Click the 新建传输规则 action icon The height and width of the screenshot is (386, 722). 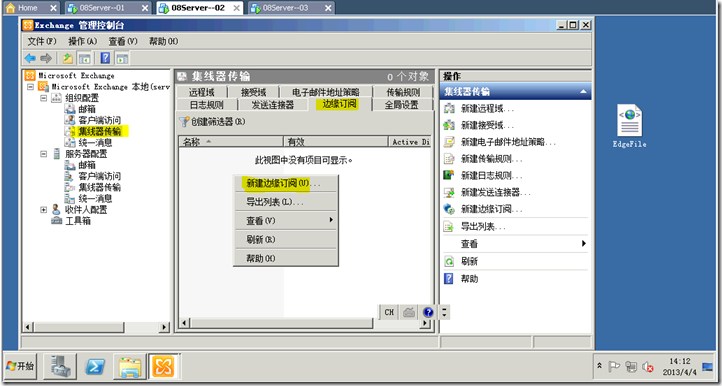coord(449,159)
